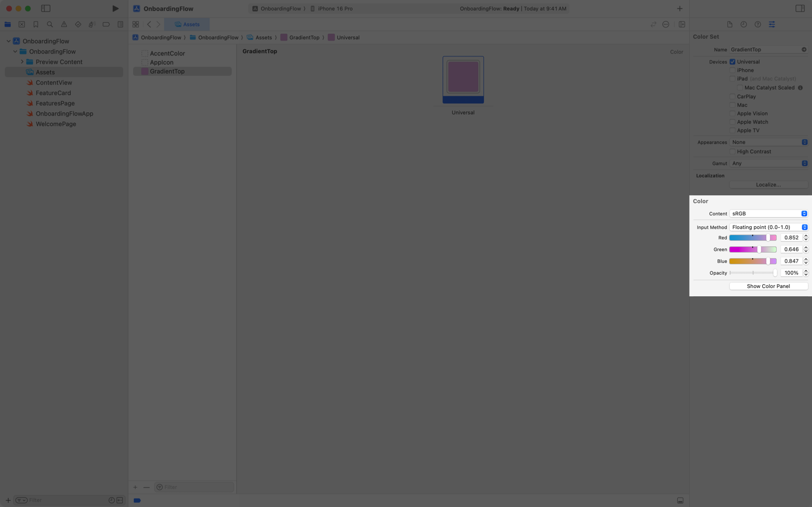Open the File inspector icon
Viewport: 812px width, 507px height.
[729, 24]
